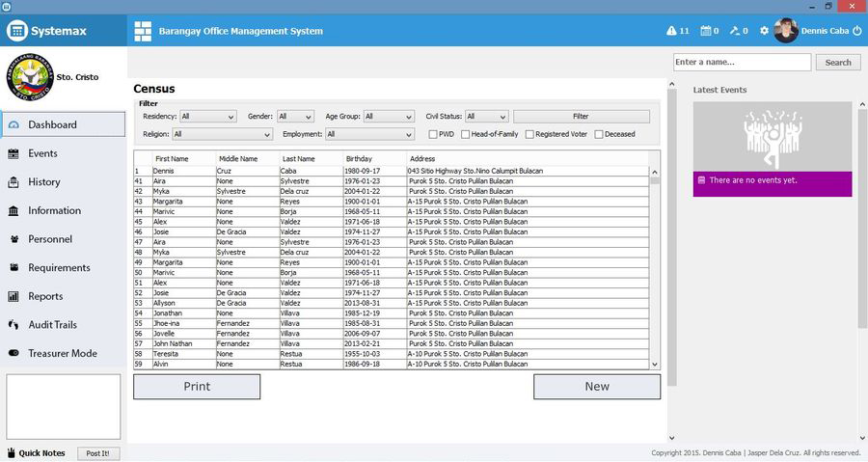The width and height of the screenshot is (868, 462).
Task: Click the Print button
Action: point(197,387)
